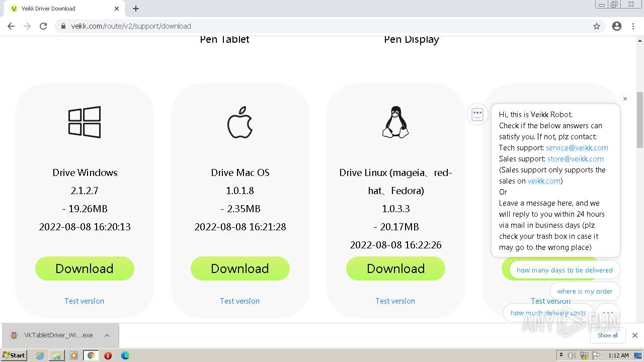644x362 pixels.
Task: Expand the VKTabletDriver download options arrow
Action: pyautogui.click(x=107, y=335)
